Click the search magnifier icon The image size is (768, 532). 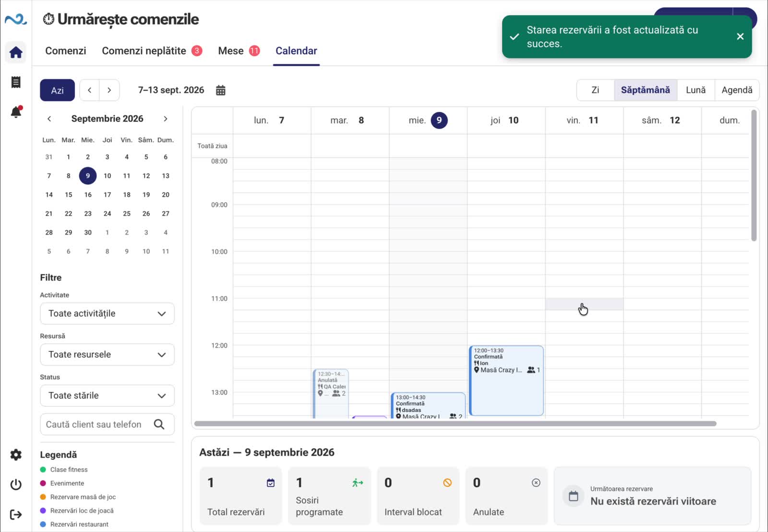(x=159, y=424)
